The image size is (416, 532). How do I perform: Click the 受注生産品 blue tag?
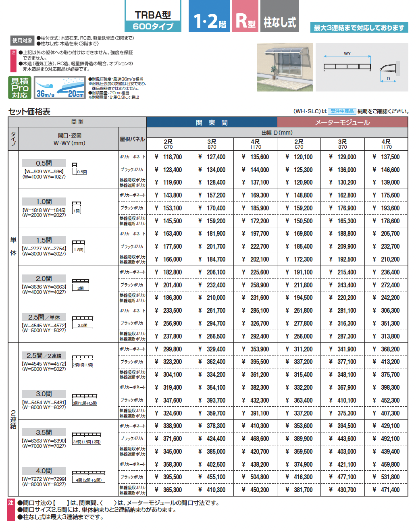pos(342,111)
